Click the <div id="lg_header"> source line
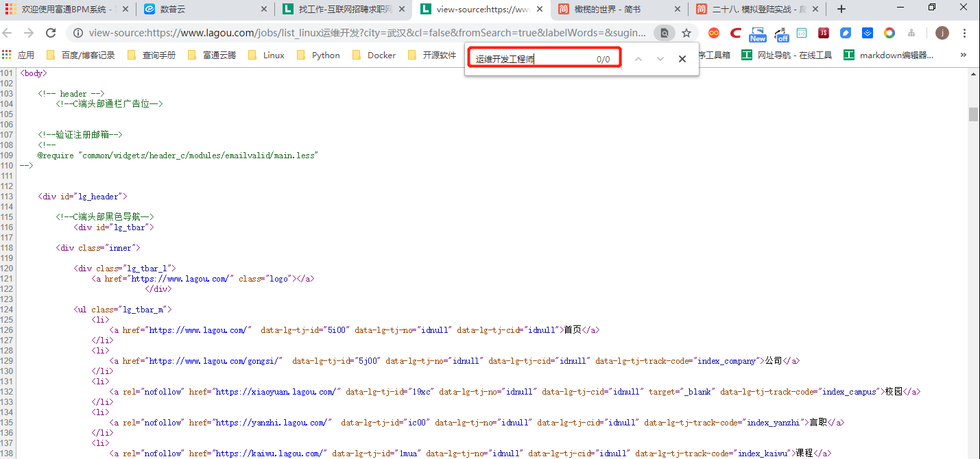This screenshot has width=980, height=459. [82, 197]
